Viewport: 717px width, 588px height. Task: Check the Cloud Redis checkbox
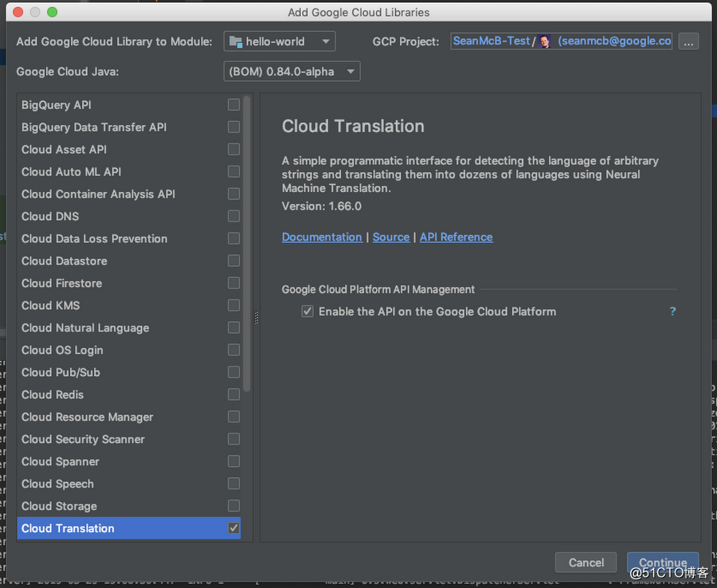click(x=233, y=394)
